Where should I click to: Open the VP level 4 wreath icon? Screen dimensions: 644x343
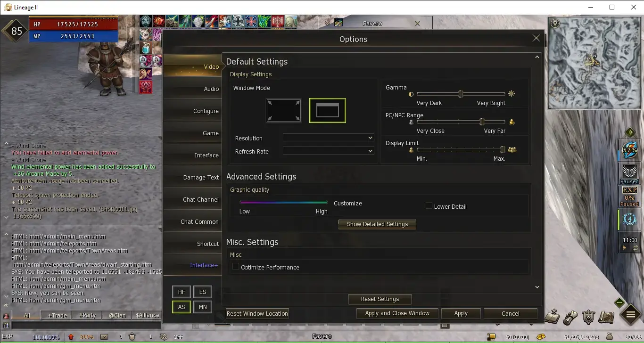[629, 220]
